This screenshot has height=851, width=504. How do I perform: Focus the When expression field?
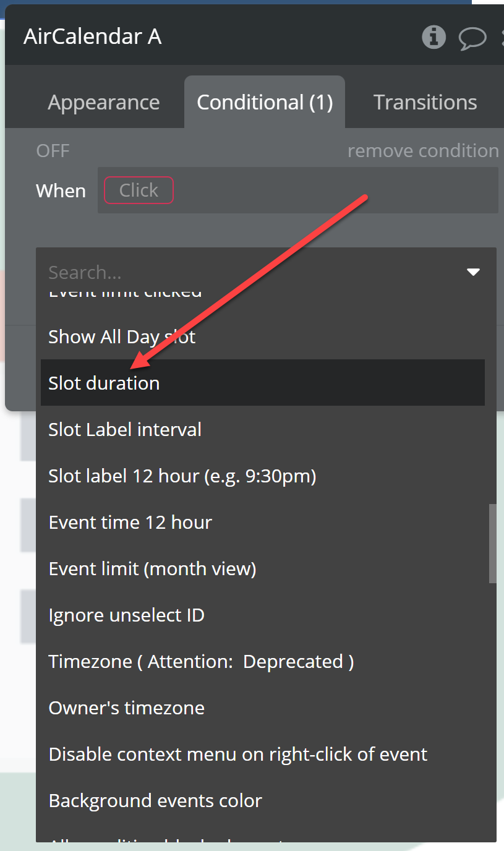[298, 190]
